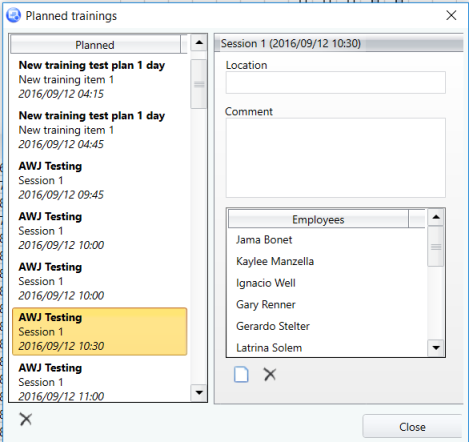Screen dimensions: 469x442
Task: Select AWJ Testing session at 09:45
Action: [x=99, y=180]
